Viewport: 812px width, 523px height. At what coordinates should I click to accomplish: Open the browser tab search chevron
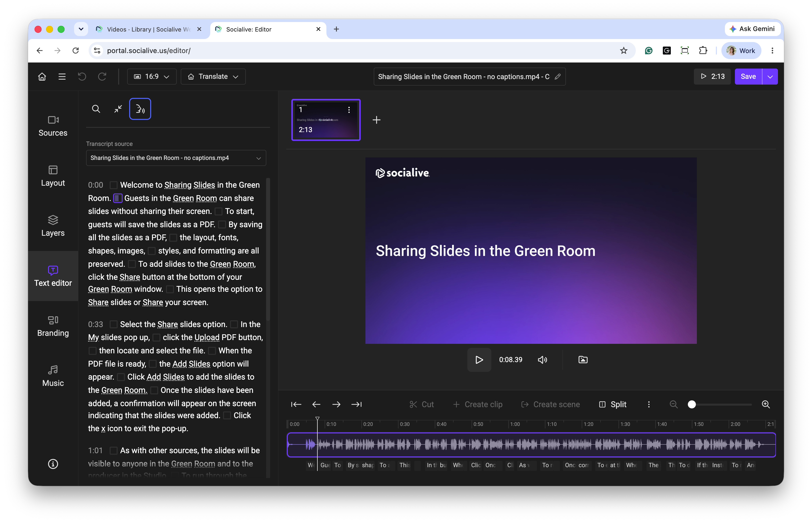click(x=81, y=29)
